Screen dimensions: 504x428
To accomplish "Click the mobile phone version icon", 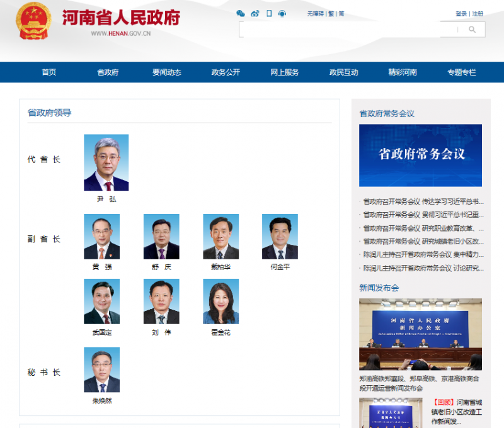I will (x=269, y=13).
